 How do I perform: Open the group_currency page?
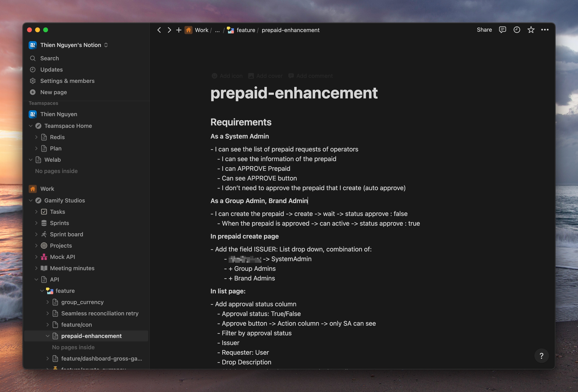(82, 302)
